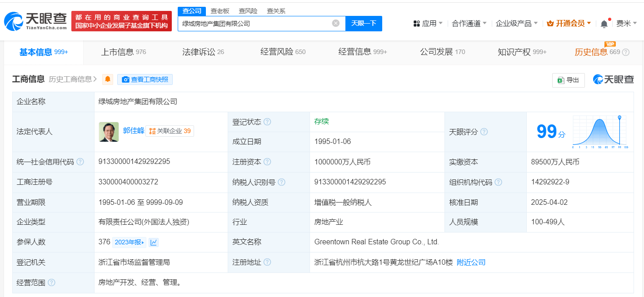Select the 查老板 search tab

(220, 11)
